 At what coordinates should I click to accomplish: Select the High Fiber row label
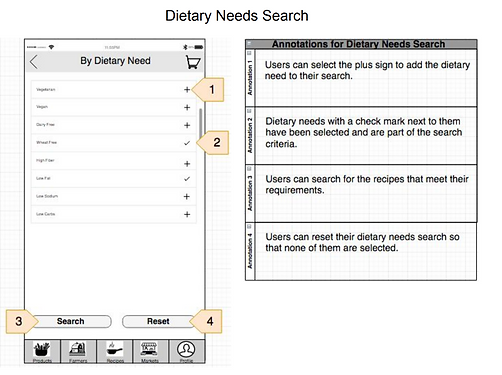45,160
